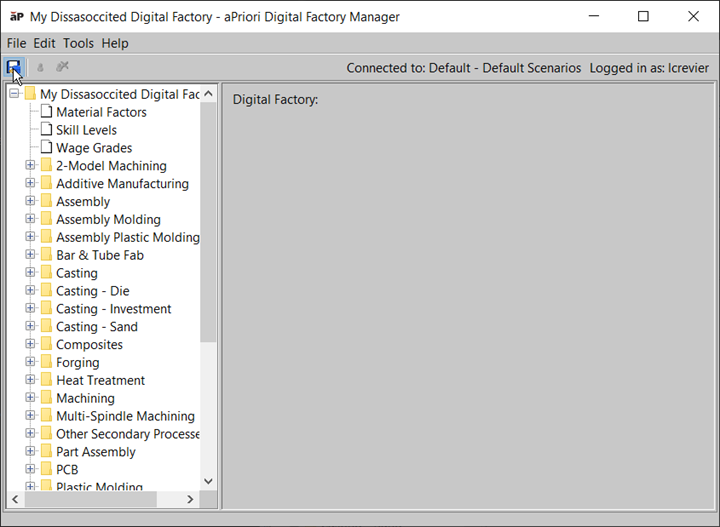Screen dimensions: 720x527
Task: Click the Casting - Sand folder icon
Action: pos(46,326)
